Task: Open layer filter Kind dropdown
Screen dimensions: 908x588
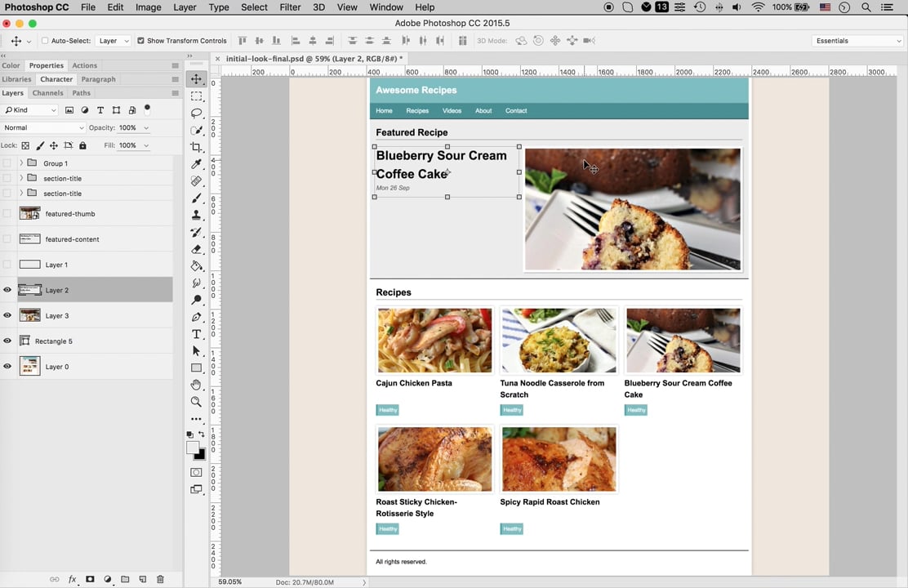Action: (x=31, y=110)
